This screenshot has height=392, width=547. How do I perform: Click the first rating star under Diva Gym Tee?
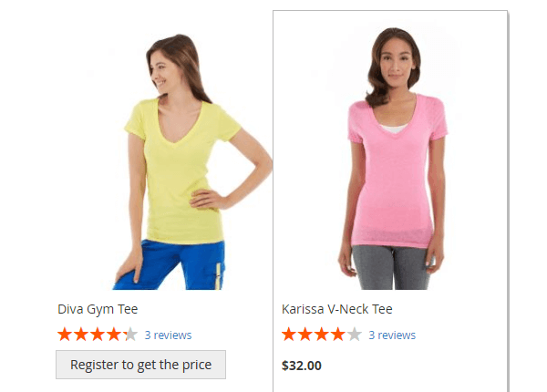click(x=65, y=335)
